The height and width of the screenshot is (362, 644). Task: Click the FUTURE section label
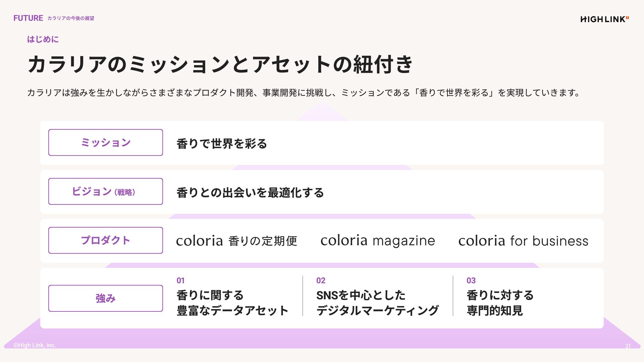[x=28, y=18]
